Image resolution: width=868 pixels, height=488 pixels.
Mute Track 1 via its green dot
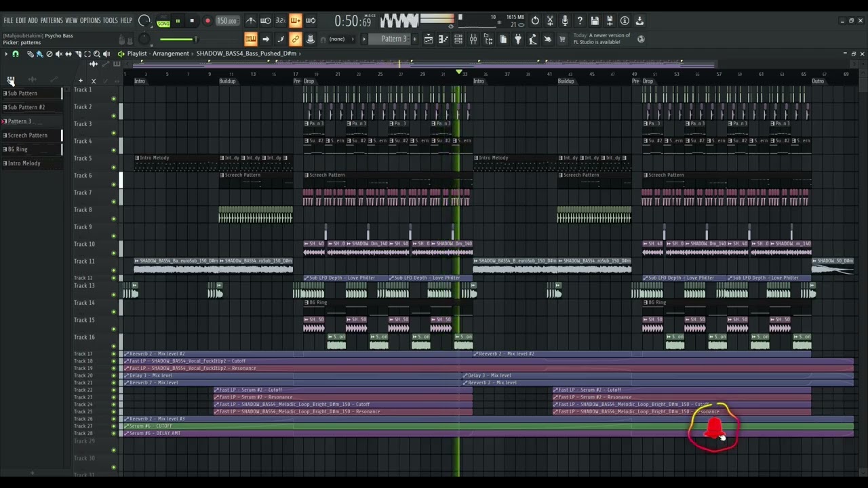[x=113, y=98]
